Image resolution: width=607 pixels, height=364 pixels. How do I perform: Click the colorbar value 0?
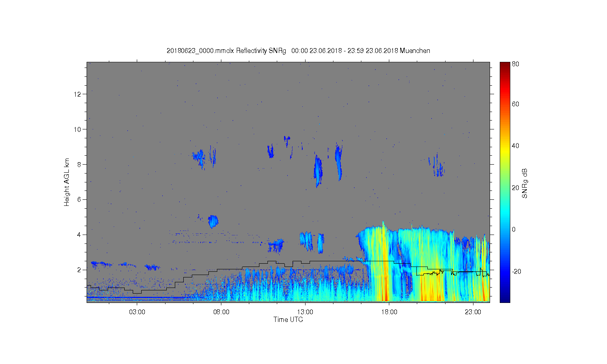514,229
